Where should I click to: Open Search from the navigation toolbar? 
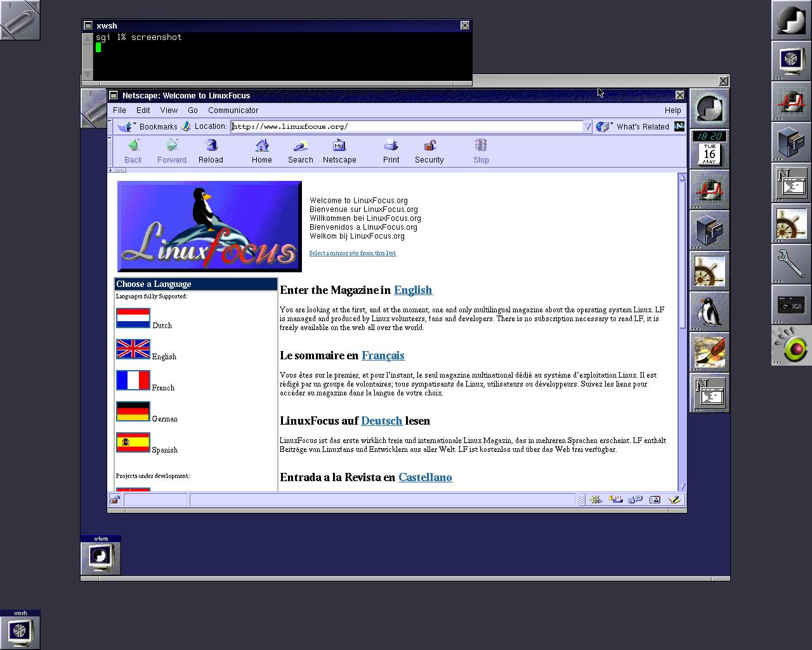click(x=300, y=147)
